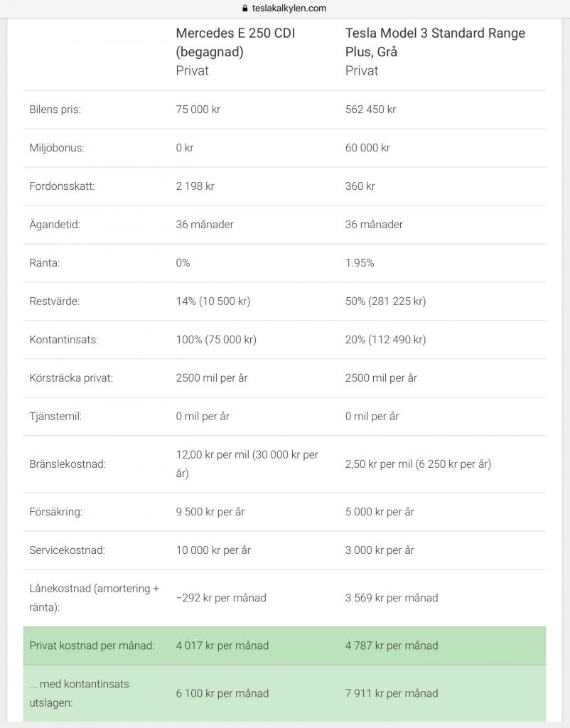
Task: Click the Körsträcka privat row label
Action: [x=71, y=378]
